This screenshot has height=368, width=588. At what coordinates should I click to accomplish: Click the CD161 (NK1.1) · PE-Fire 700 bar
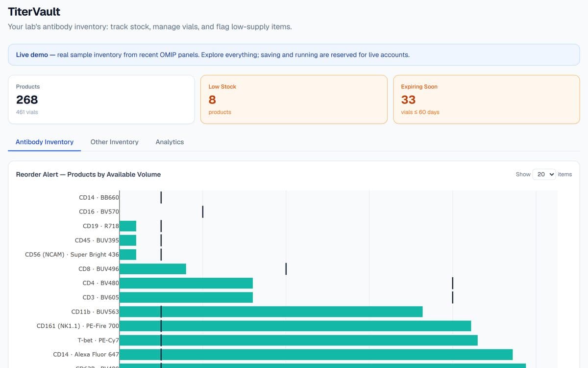[295, 326]
